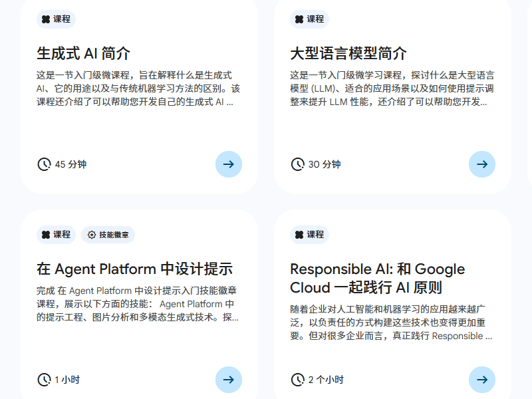Image resolution: width=532 pixels, height=399 pixels.
Task: Click the 2 个小时 duration text
Action: 326,380
